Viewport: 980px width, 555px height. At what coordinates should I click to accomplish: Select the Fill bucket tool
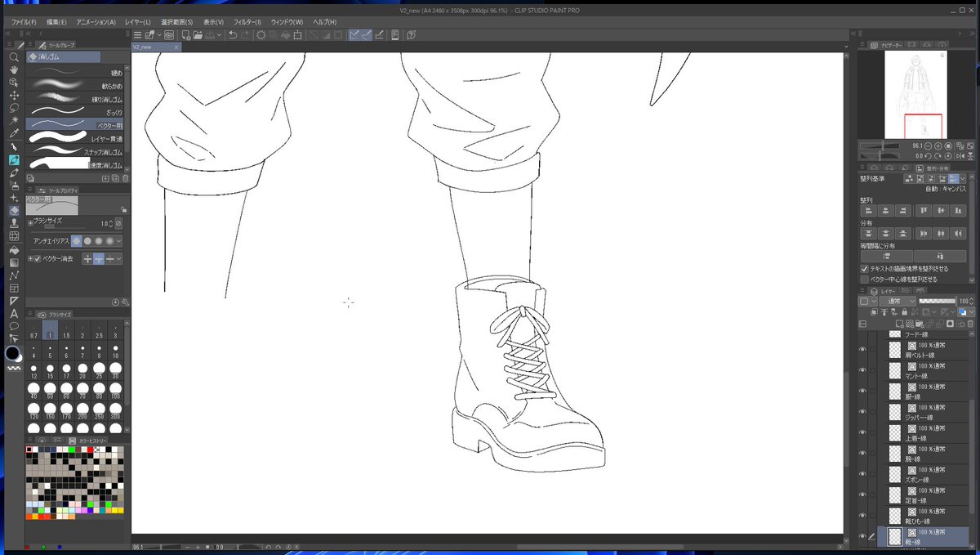tap(14, 250)
